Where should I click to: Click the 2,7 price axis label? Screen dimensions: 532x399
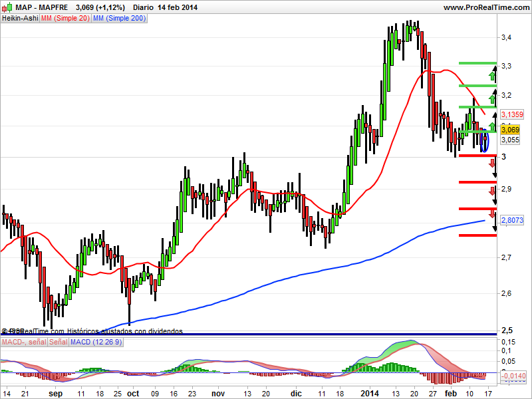(506, 257)
